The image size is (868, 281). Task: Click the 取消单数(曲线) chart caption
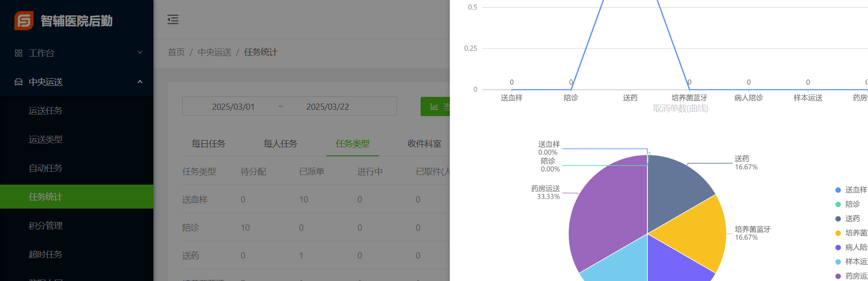click(x=680, y=108)
